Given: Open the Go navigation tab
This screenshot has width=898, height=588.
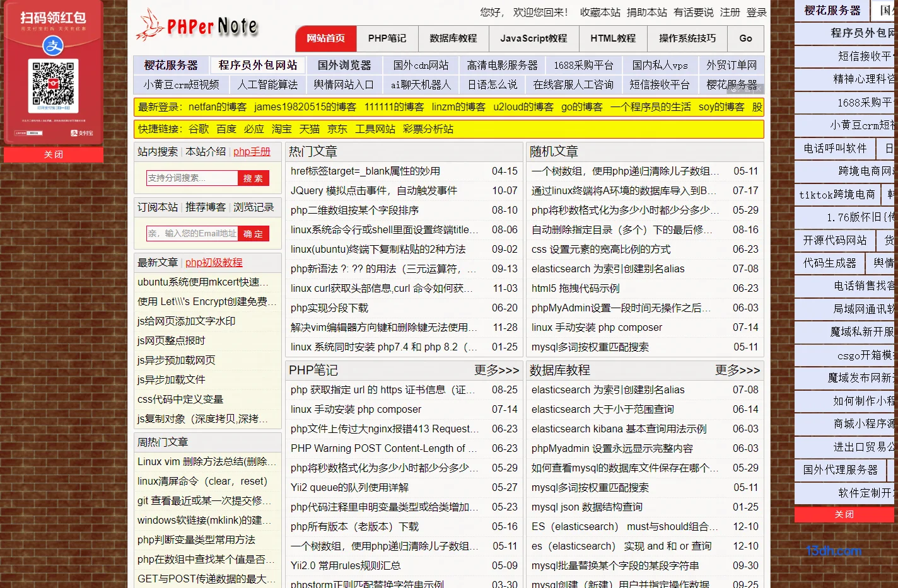Looking at the screenshot, I should [745, 38].
